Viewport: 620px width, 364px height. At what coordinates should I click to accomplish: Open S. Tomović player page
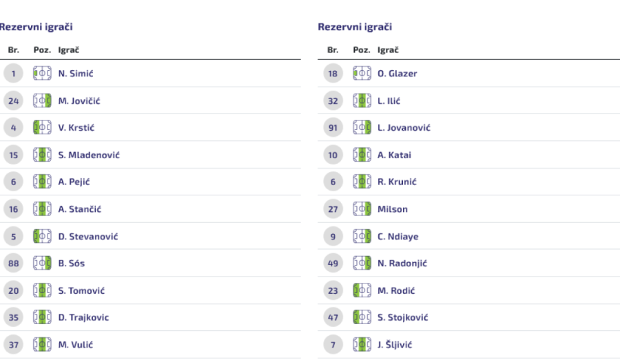click(82, 290)
